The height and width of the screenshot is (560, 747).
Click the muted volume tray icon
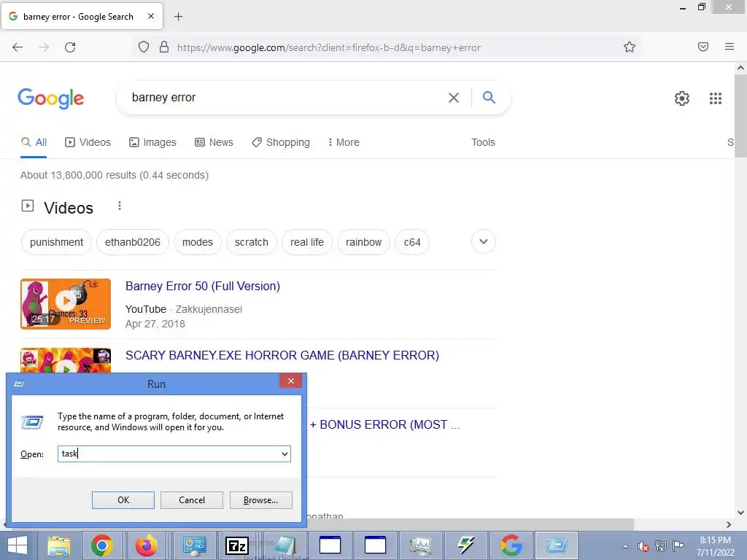pyautogui.click(x=643, y=546)
